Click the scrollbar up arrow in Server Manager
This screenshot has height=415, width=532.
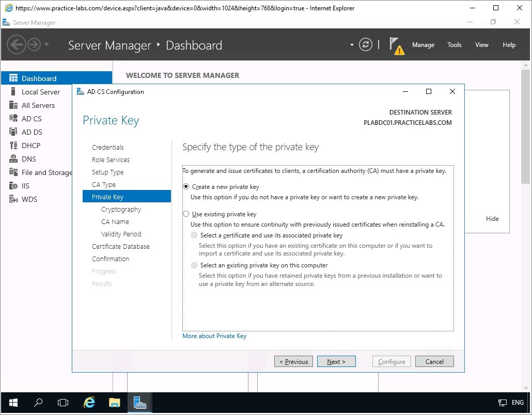(x=526, y=65)
